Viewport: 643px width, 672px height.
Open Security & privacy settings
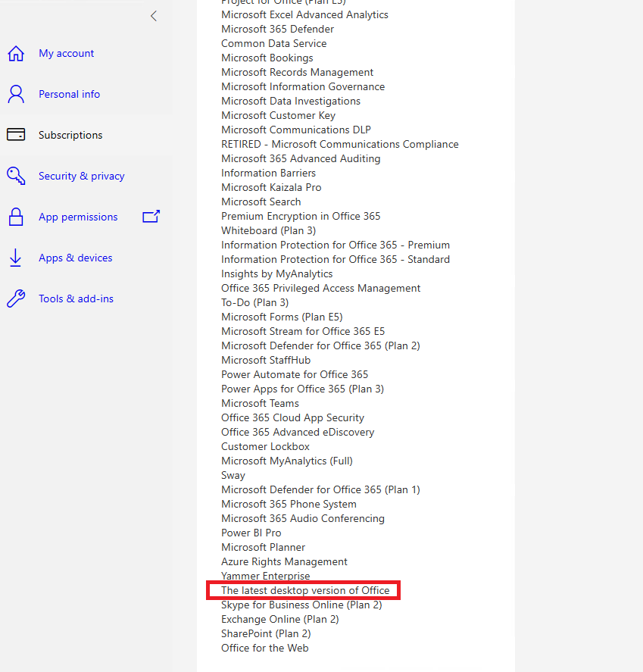(x=81, y=176)
